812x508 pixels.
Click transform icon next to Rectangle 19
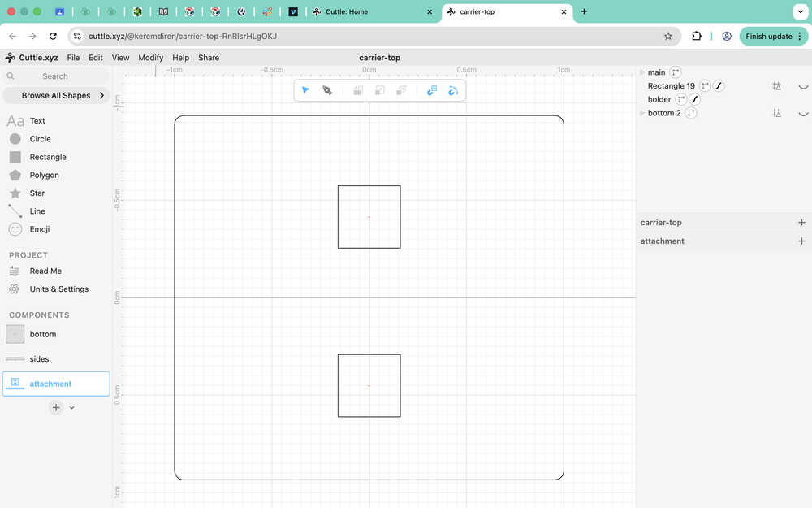705,85
